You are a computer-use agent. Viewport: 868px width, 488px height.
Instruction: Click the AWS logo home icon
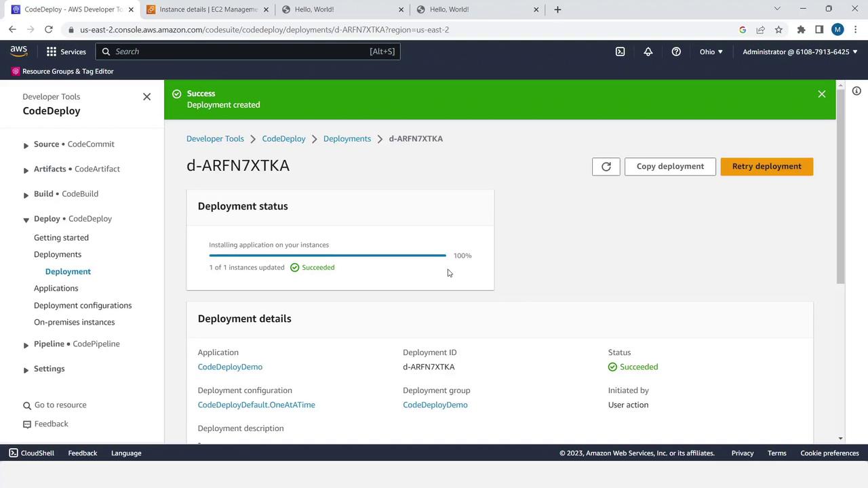point(19,52)
